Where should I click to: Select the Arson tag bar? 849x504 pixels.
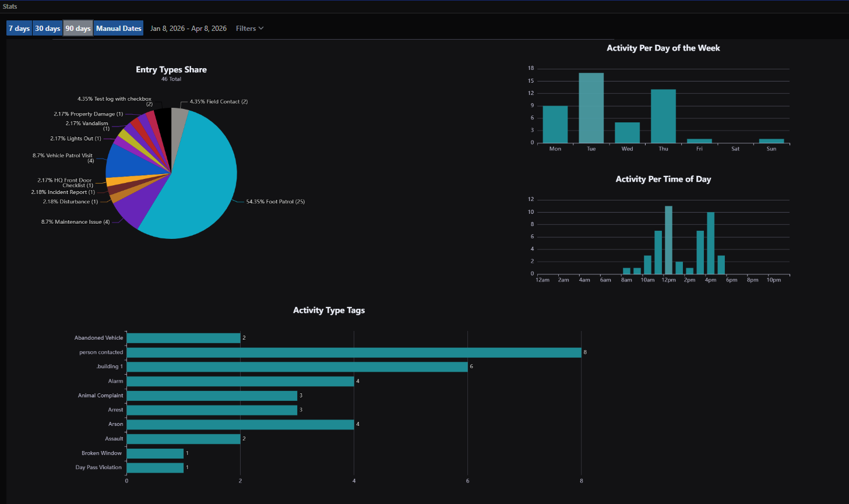[x=240, y=424]
